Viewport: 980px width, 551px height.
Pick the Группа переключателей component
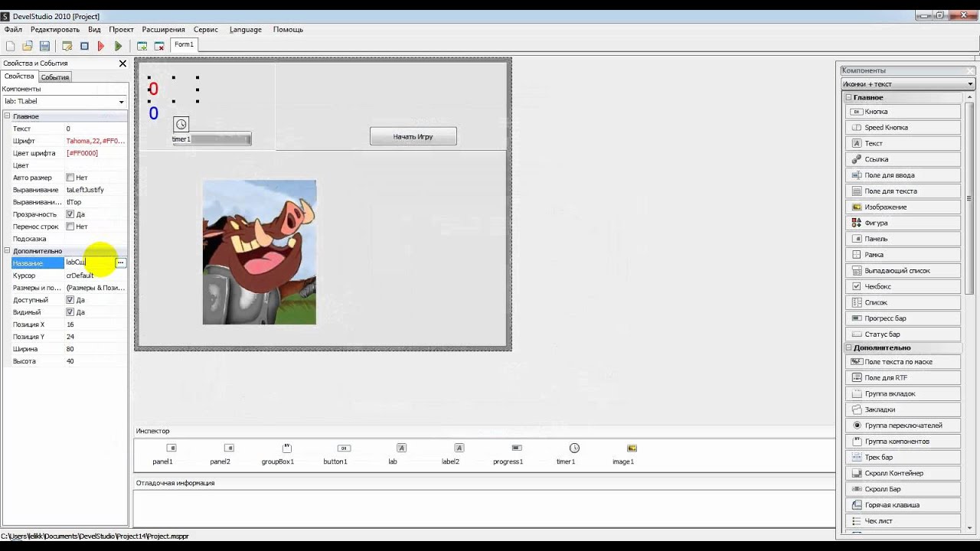pos(903,425)
